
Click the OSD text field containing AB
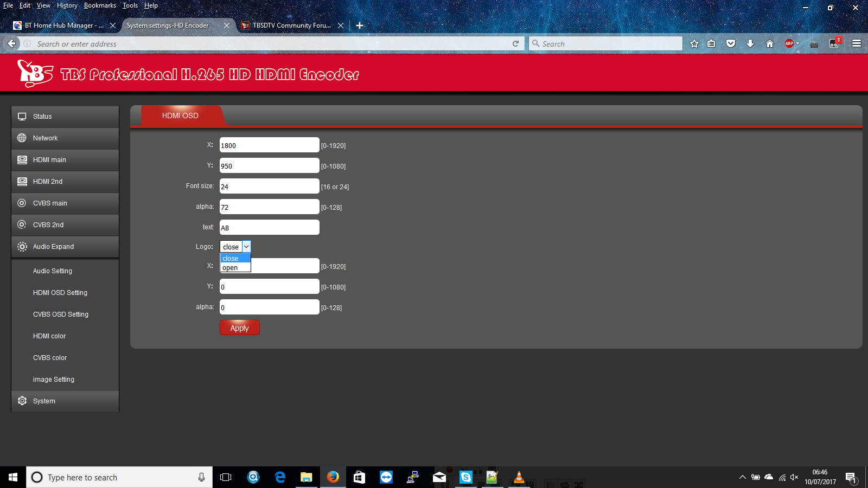269,228
